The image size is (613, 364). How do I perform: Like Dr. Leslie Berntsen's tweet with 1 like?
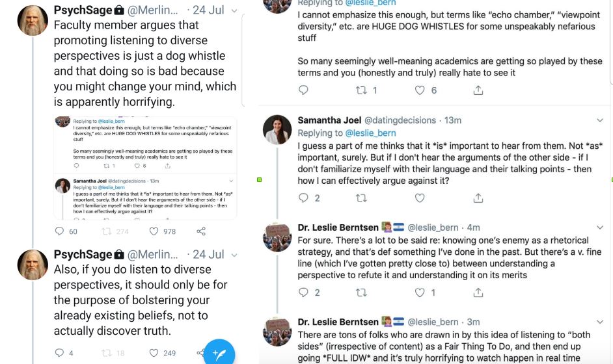pyautogui.click(x=420, y=292)
